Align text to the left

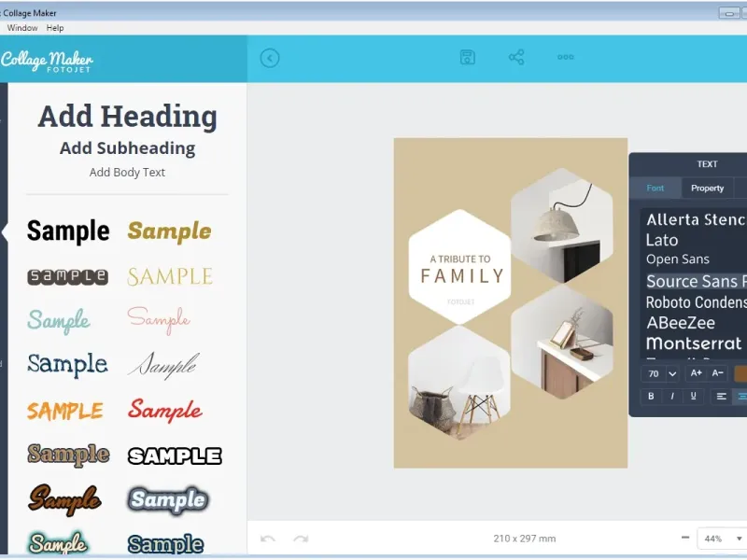(x=721, y=396)
